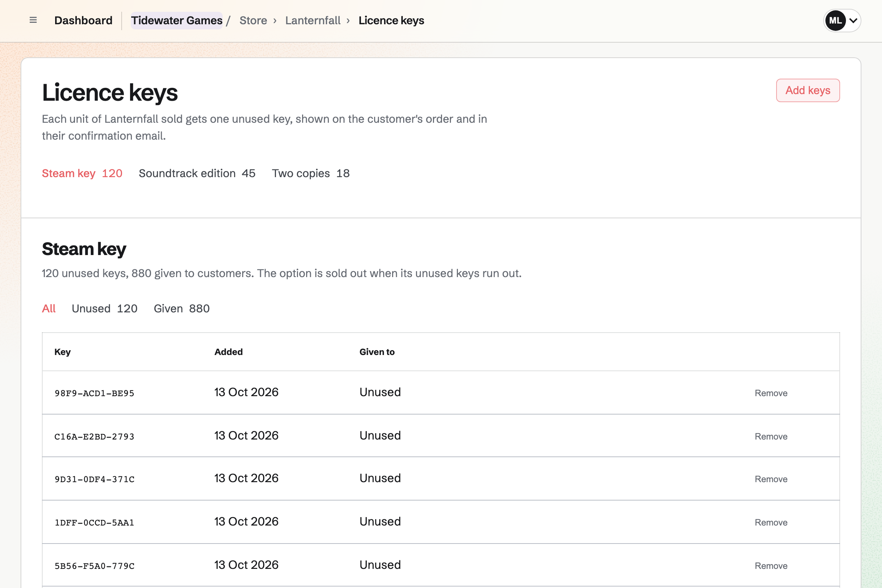
Task: Click the key text 1DFF-0CCD-5AA1
Action: tap(94, 523)
